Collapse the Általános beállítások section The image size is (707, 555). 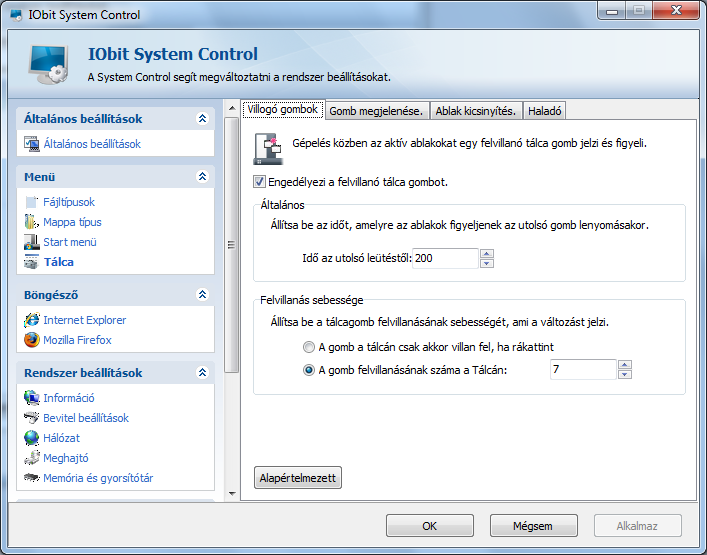coord(202,119)
